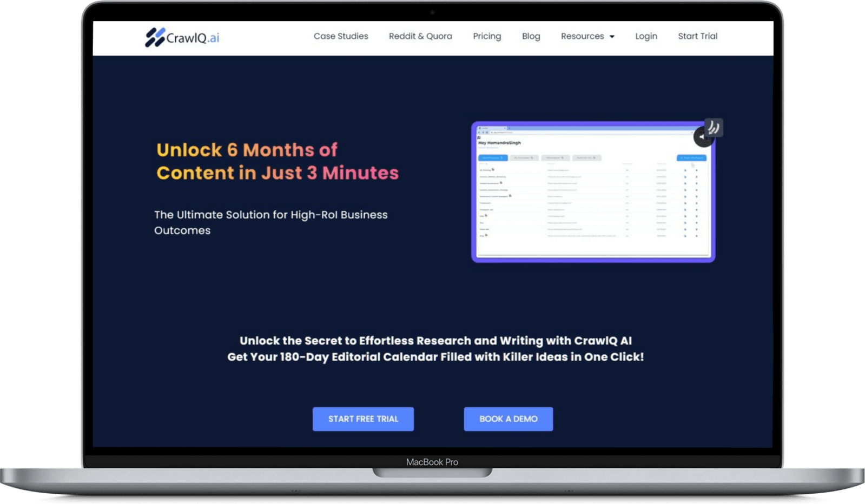865x504 pixels.
Task: Open the Login page
Action: (646, 36)
